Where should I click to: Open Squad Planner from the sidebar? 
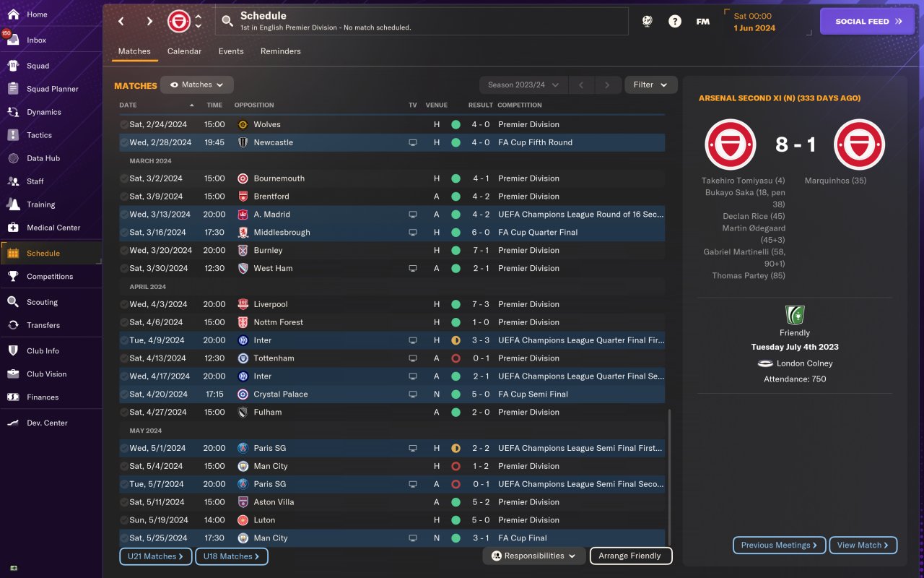pyautogui.click(x=51, y=89)
